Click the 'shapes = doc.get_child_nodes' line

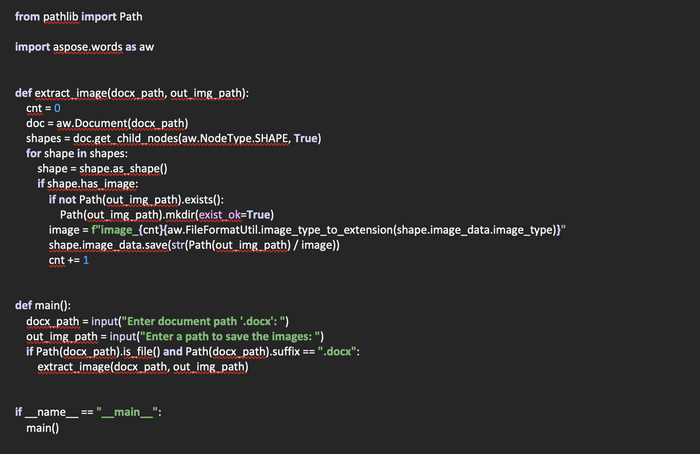tap(174, 138)
